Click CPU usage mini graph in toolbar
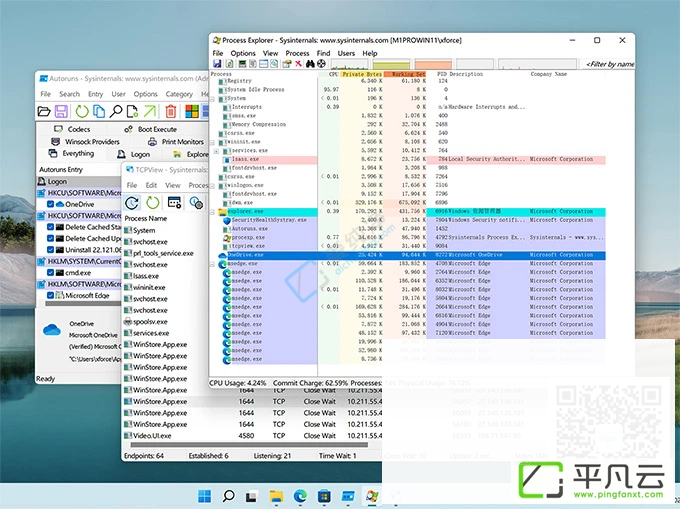This screenshot has height=509, width=680. pos(350,64)
